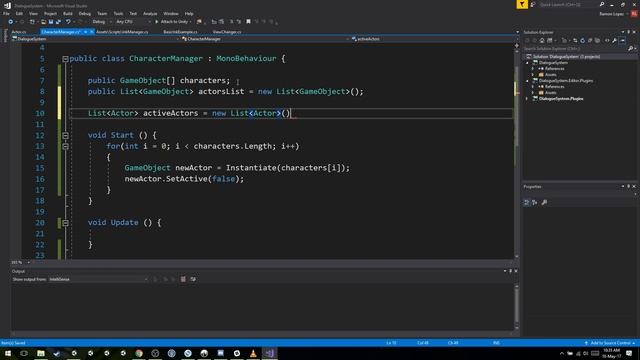
Task: Click Solution Explorer Show All Files icon
Action: (598, 40)
